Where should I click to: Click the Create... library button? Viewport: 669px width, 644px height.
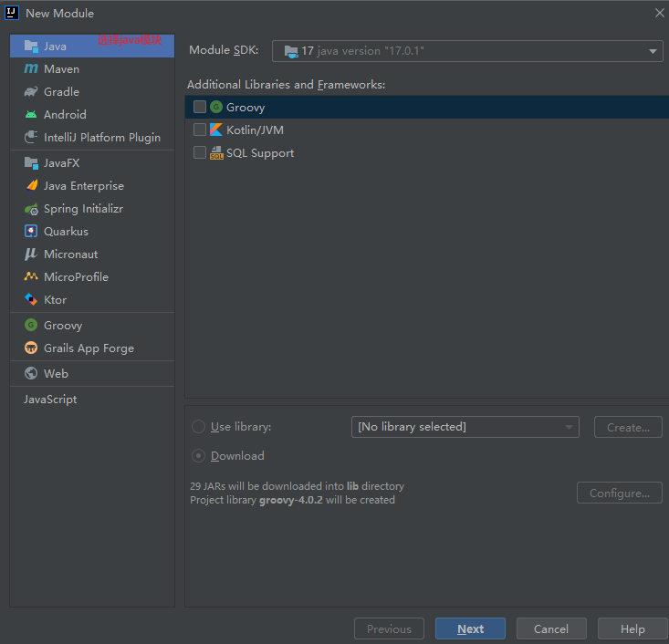coord(628,427)
